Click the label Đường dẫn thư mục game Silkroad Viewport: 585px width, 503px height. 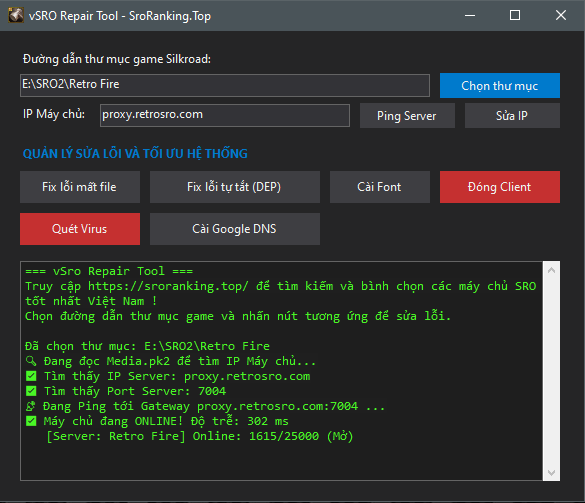[117, 59]
